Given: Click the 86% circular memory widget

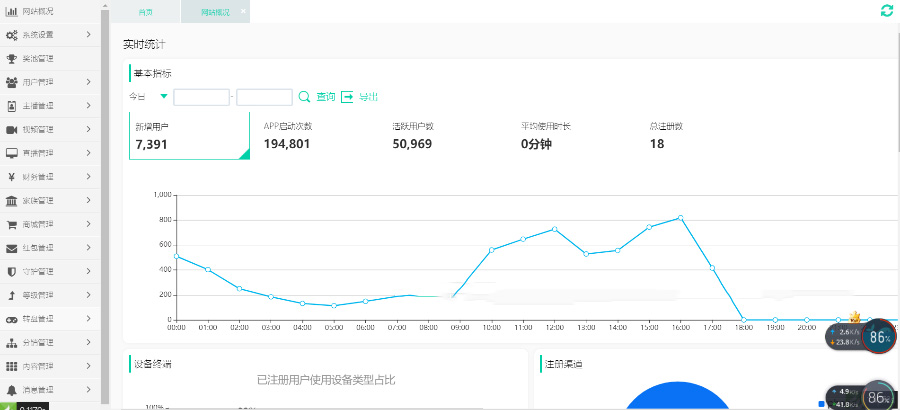Looking at the screenshot, I should point(879,337).
